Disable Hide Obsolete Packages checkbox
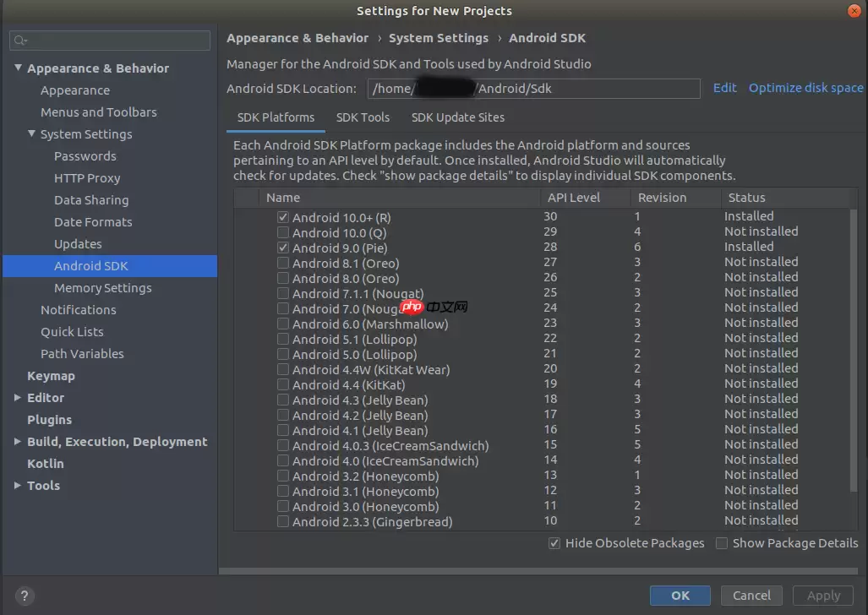This screenshot has width=868, height=615. [x=554, y=543]
